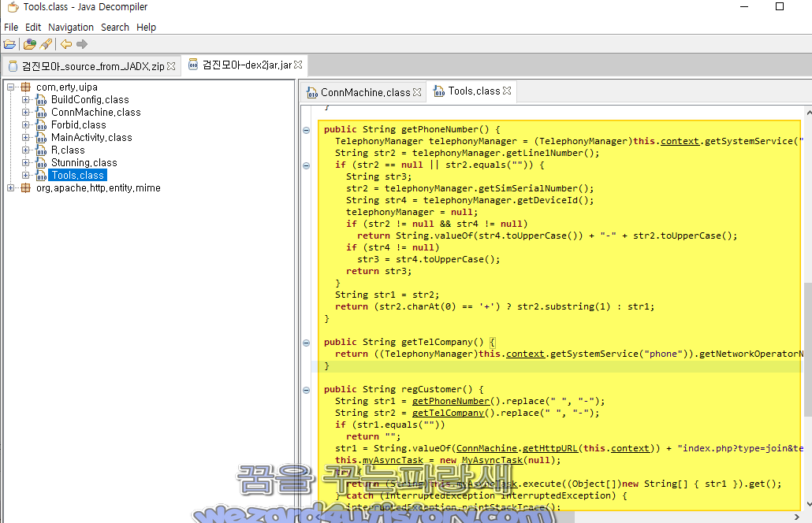
Task: Select R.class in the tree
Action: pyautogui.click(x=67, y=150)
